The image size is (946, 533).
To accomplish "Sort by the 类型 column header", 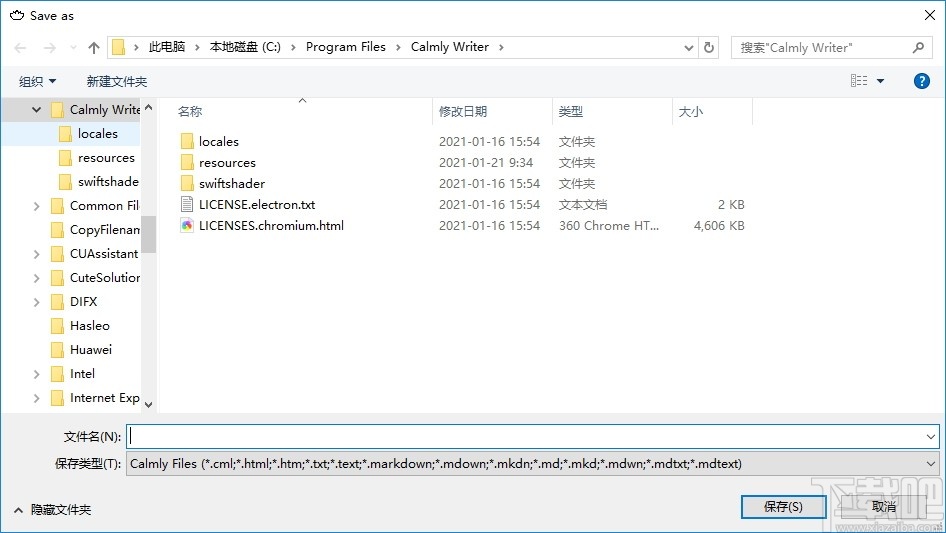I will pyautogui.click(x=571, y=112).
